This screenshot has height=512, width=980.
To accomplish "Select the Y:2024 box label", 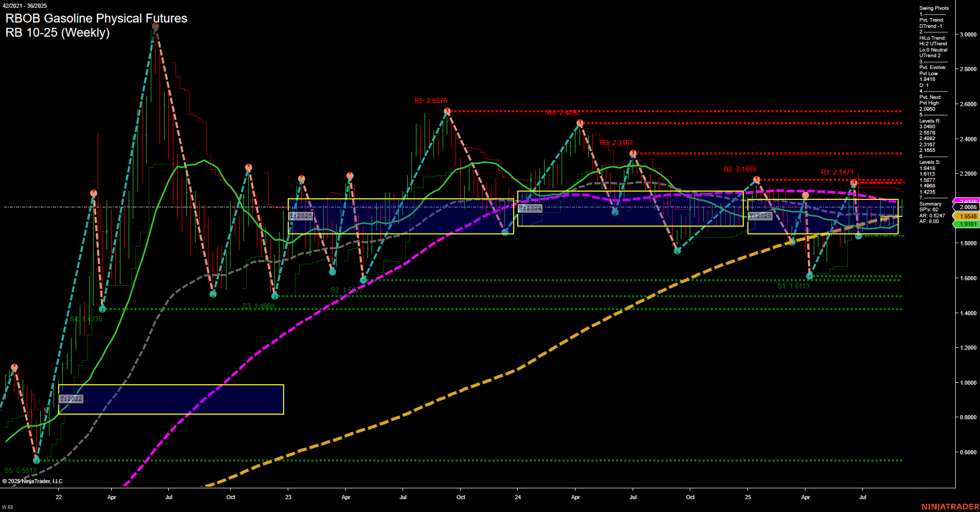I will point(530,208).
